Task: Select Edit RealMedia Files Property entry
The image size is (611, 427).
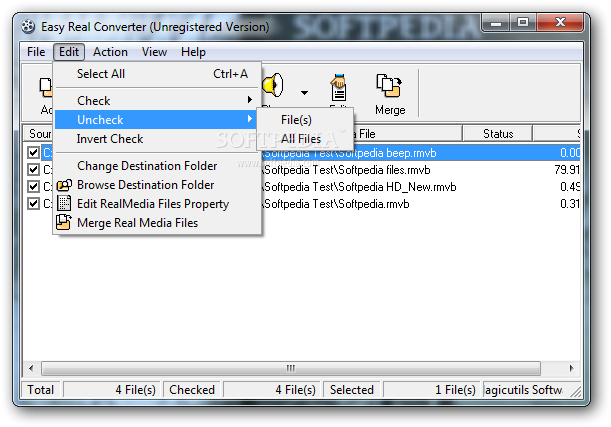Action: pos(157,204)
